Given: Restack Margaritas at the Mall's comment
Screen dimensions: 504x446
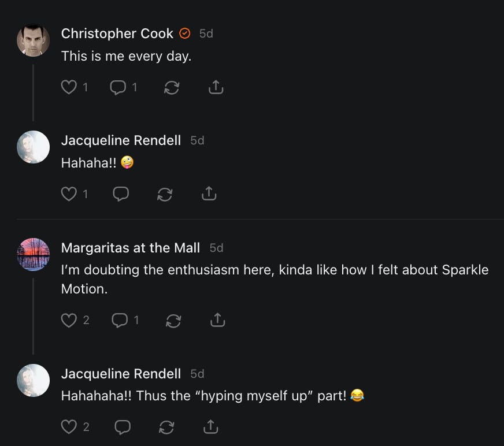Looking at the screenshot, I should tap(173, 319).
